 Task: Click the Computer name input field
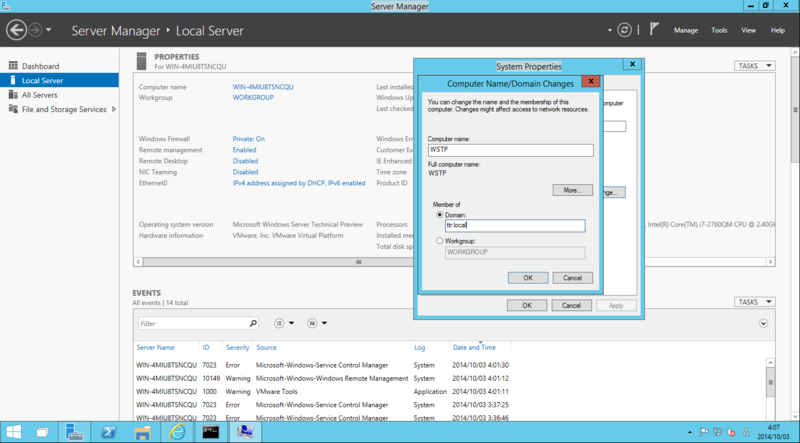pyautogui.click(x=511, y=150)
